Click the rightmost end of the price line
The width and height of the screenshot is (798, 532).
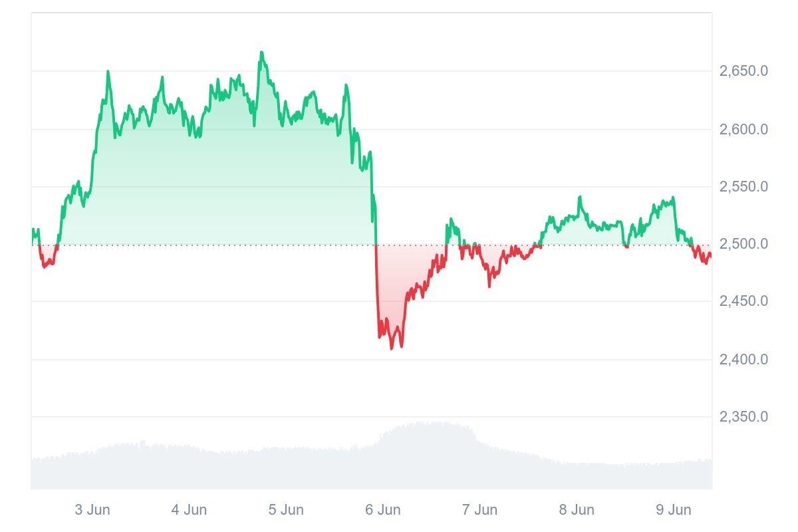point(710,255)
